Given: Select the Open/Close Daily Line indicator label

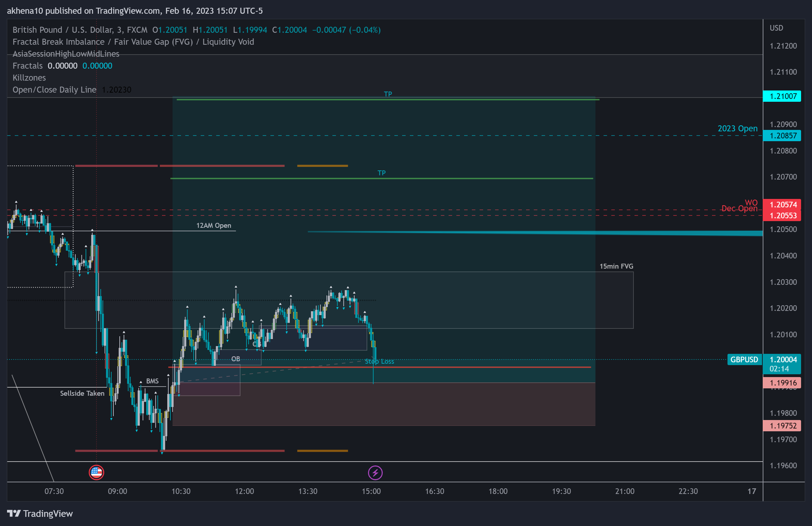Looking at the screenshot, I should click(x=55, y=90).
